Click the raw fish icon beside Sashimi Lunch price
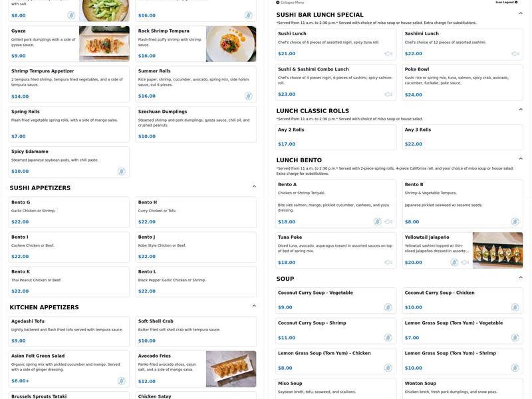532x399 pixels. 513,52
